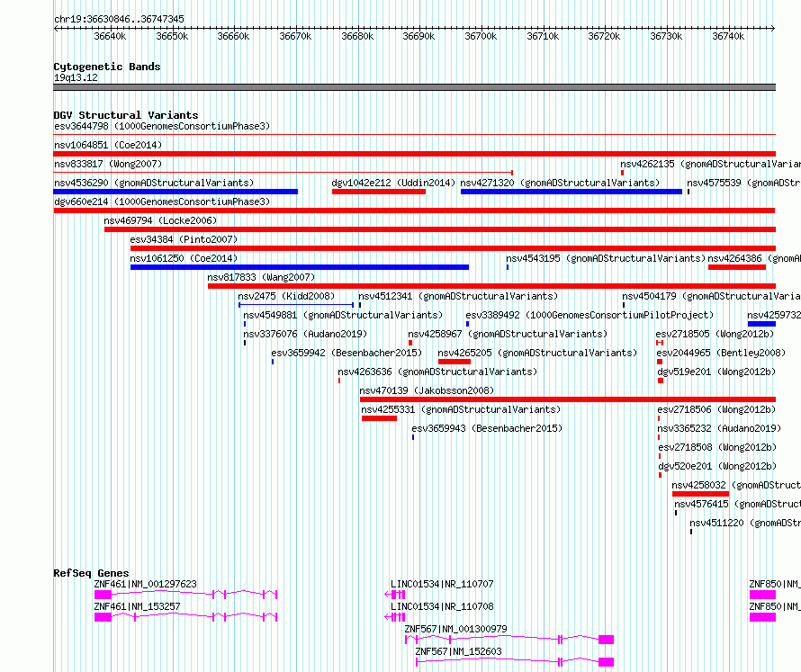Open ZNF567|NM_001300979 gene label
The height and width of the screenshot is (672, 801).
pos(455,629)
